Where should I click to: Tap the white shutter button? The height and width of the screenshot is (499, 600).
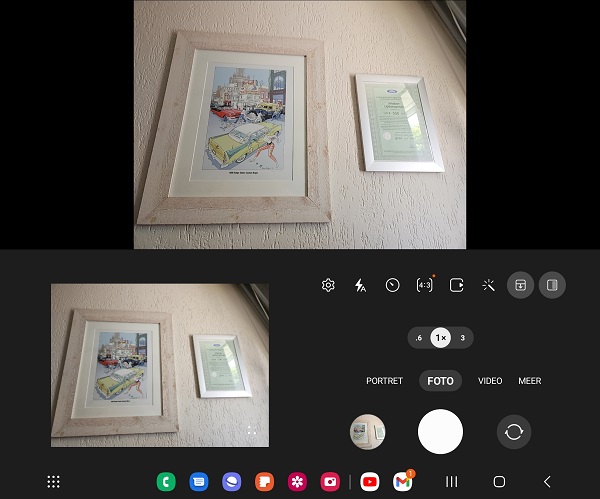point(440,432)
